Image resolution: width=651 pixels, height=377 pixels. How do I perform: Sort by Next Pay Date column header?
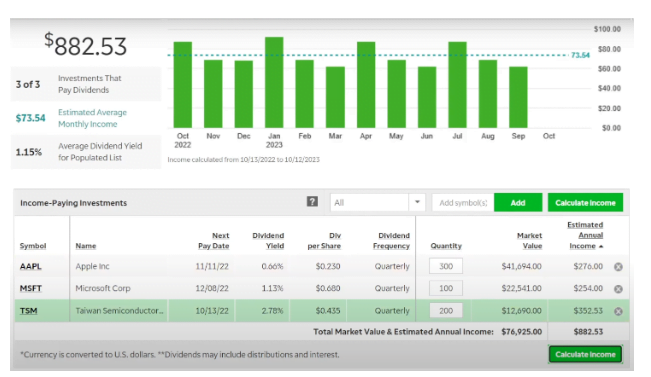click(x=213, y=240)
